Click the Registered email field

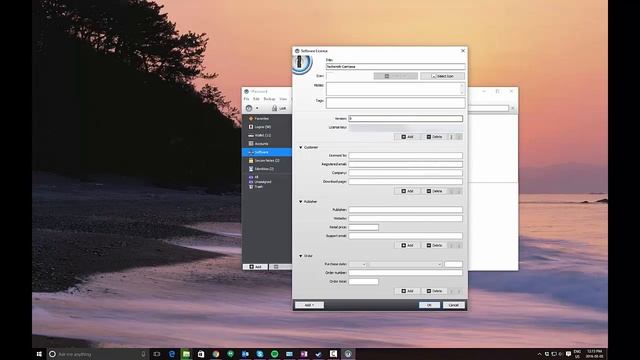(405, 164)
